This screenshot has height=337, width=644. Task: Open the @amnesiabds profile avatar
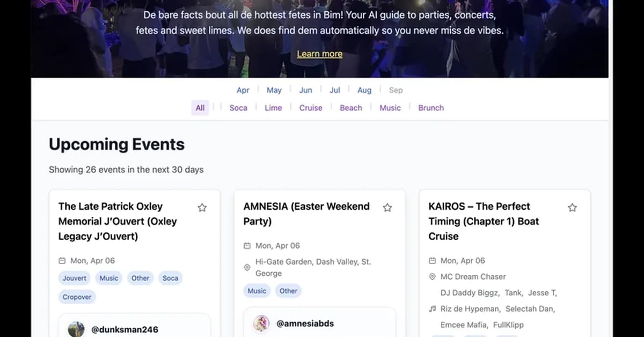(261, 323)
